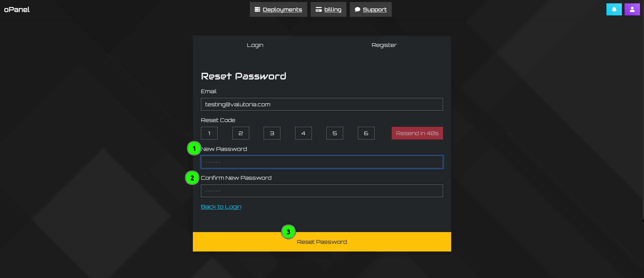
Task: Click the Deployments server icon
Action: pos(257,9)
